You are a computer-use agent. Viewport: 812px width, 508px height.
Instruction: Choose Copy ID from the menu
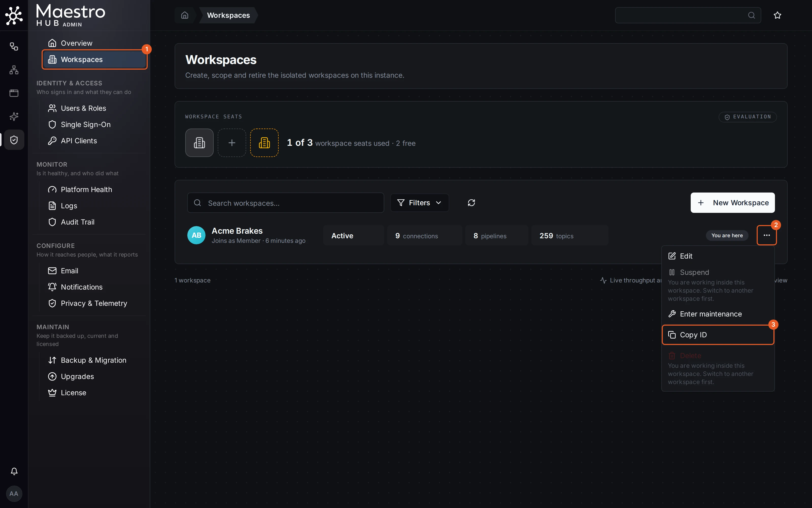tap(718, 335)
